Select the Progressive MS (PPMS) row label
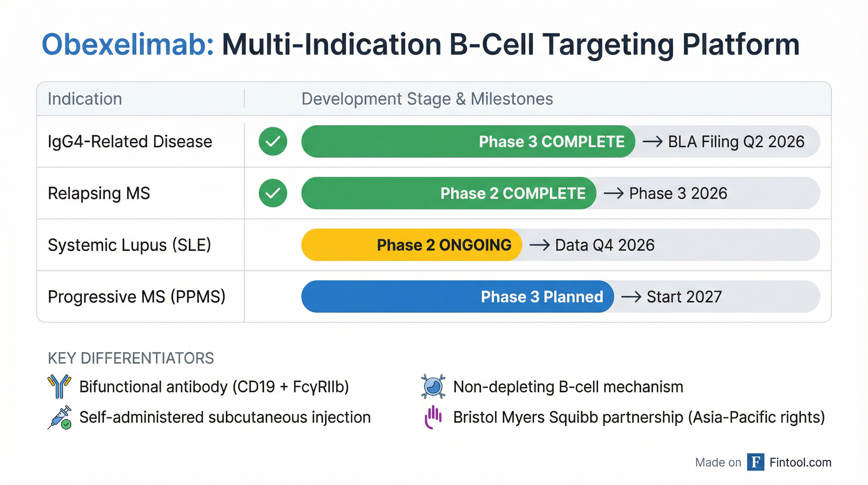 point(137,297)
